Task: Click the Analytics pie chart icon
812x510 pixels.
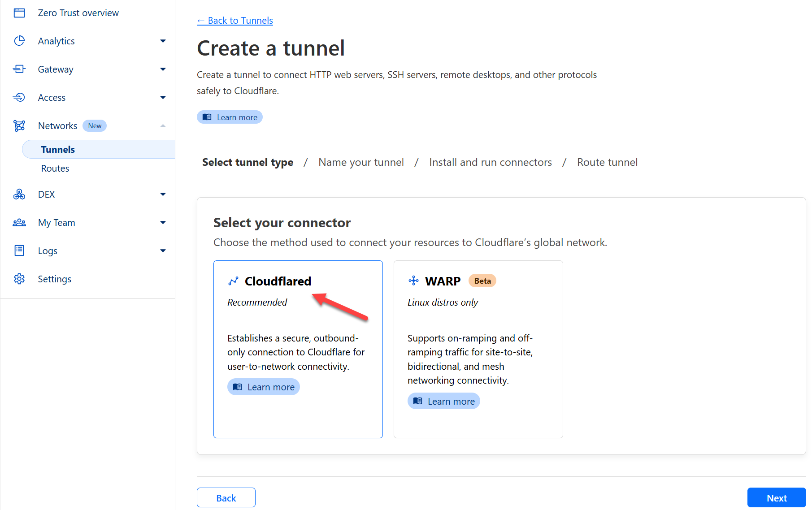Action: tap(19, 41)
